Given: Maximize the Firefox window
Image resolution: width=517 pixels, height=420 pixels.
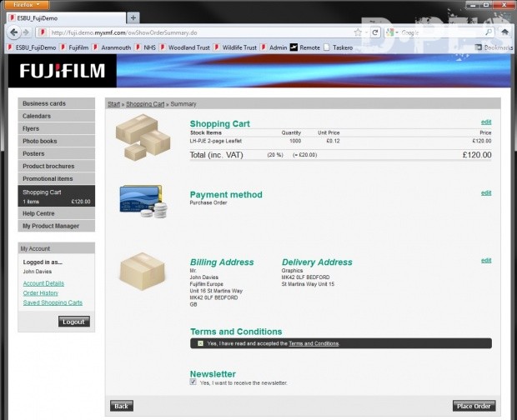Looking at the screenshot, I should coord(486,5).
